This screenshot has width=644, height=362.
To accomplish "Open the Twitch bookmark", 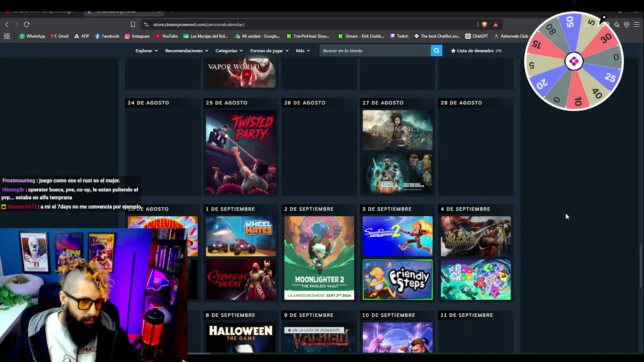I will pos(399,36).
